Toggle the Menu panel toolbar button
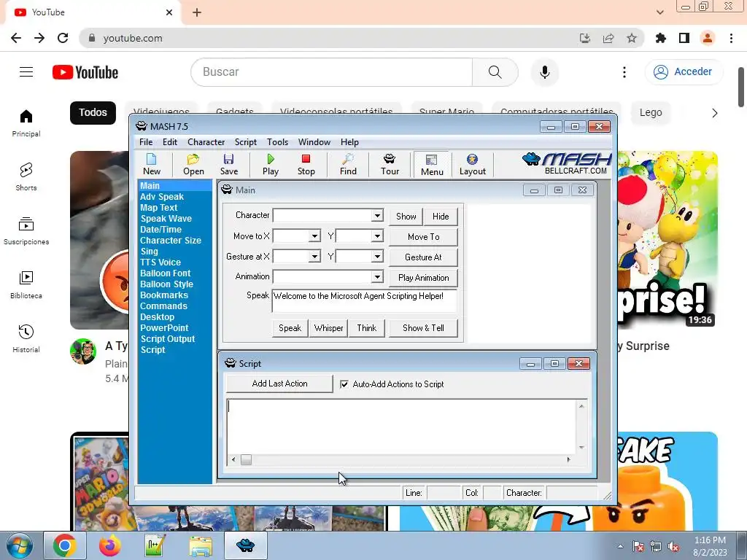Viewport: 747px width, 560px height. [432, 165]
